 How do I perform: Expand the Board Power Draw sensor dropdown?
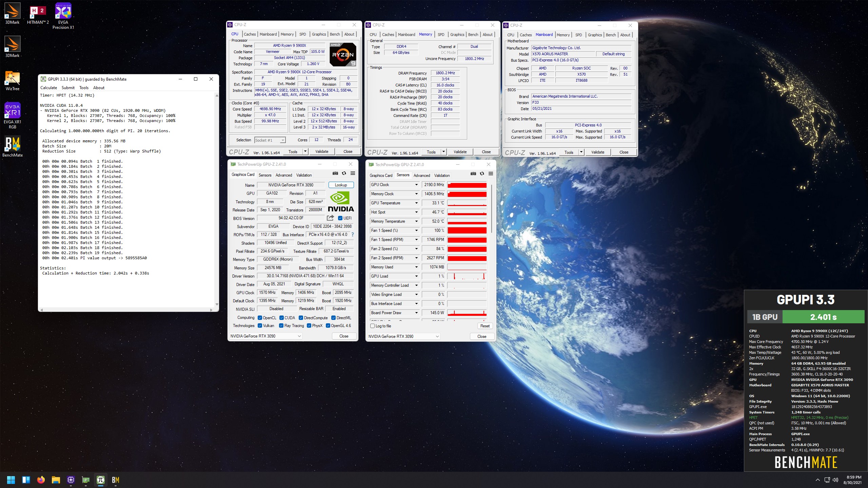pos(416,313)
